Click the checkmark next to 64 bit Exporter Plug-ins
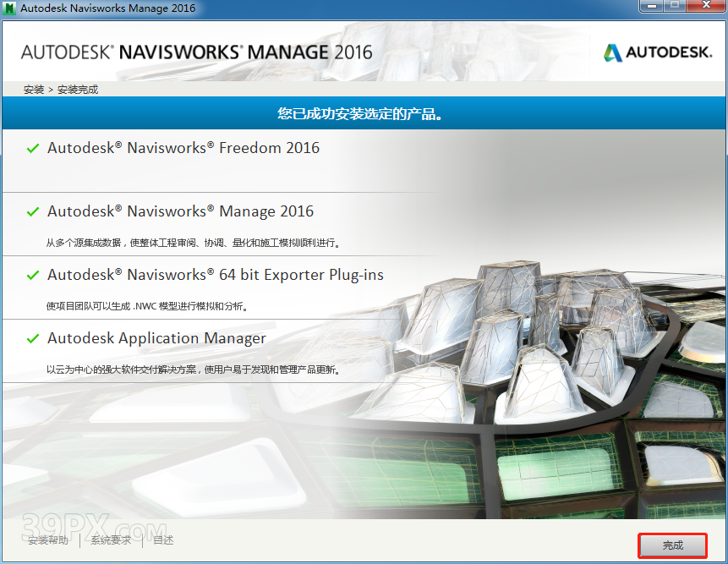This screenshot has width=728, height=564. coord(33,276)
